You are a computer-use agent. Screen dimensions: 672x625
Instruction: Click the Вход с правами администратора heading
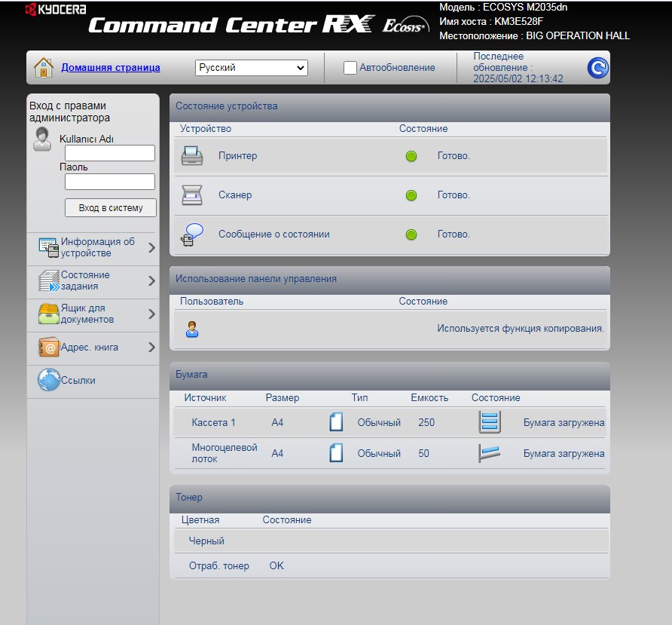69,112
